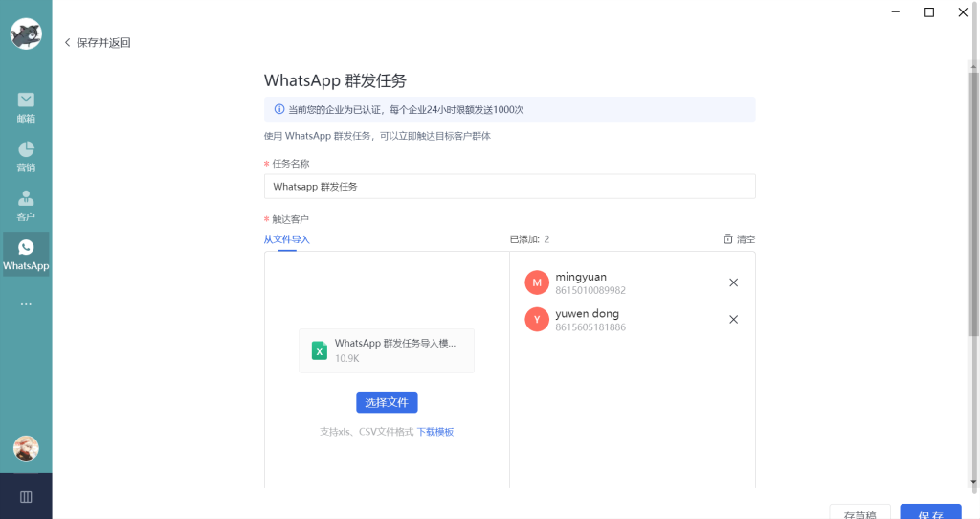The image size is (980, 519).
Task: Open the 邮箱 mail icon in sidebar
Action: click(x=26, y=101)
